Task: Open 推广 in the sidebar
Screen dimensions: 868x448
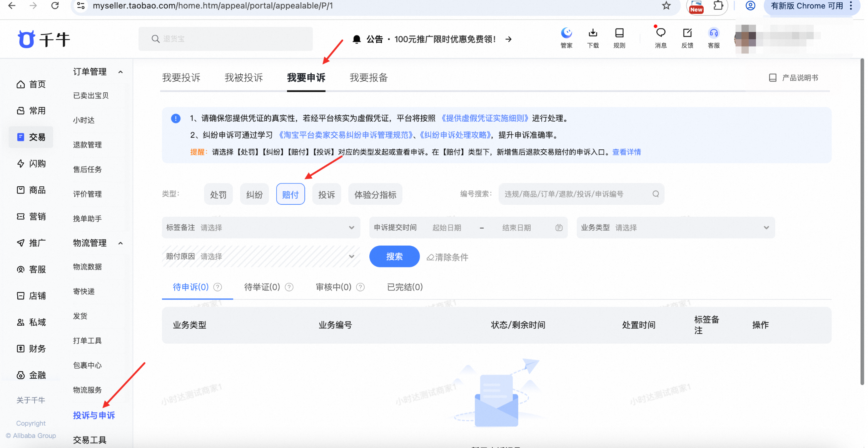Action: pos(31,243)
